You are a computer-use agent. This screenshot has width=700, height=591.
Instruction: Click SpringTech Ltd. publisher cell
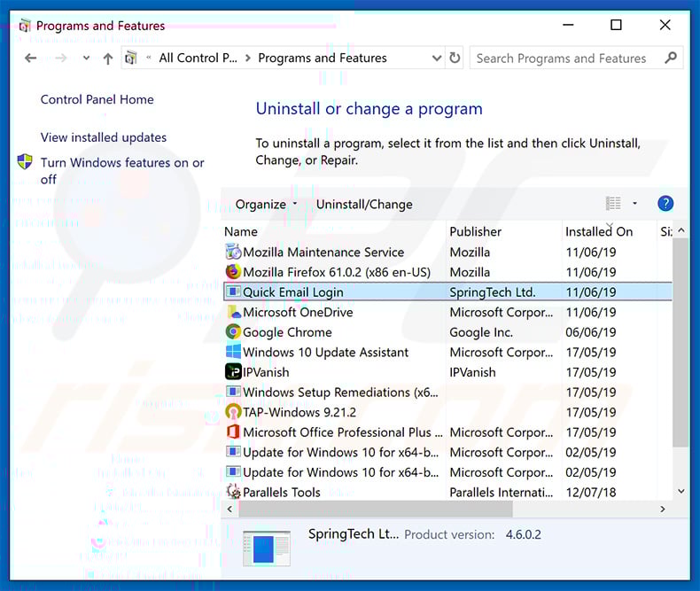493,292
